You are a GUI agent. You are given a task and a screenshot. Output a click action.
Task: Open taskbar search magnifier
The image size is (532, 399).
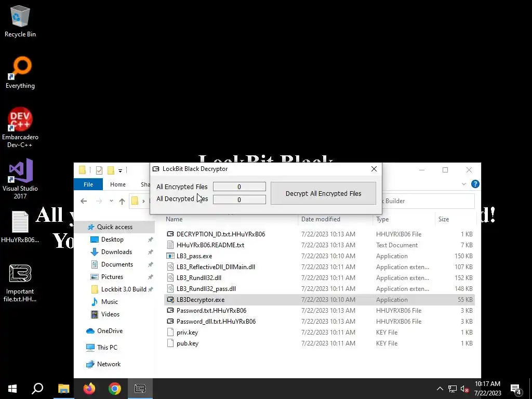click(37, 389)
